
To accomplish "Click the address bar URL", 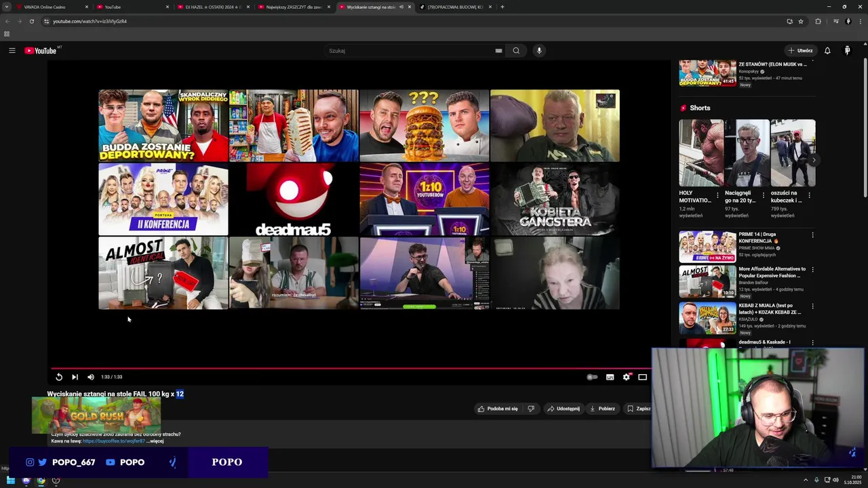I will pos(90,21).
